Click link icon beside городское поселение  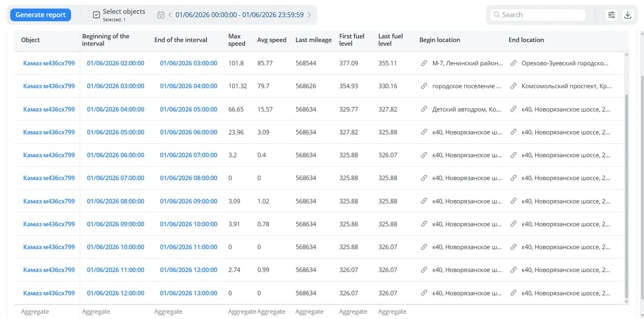pos(424,86)
